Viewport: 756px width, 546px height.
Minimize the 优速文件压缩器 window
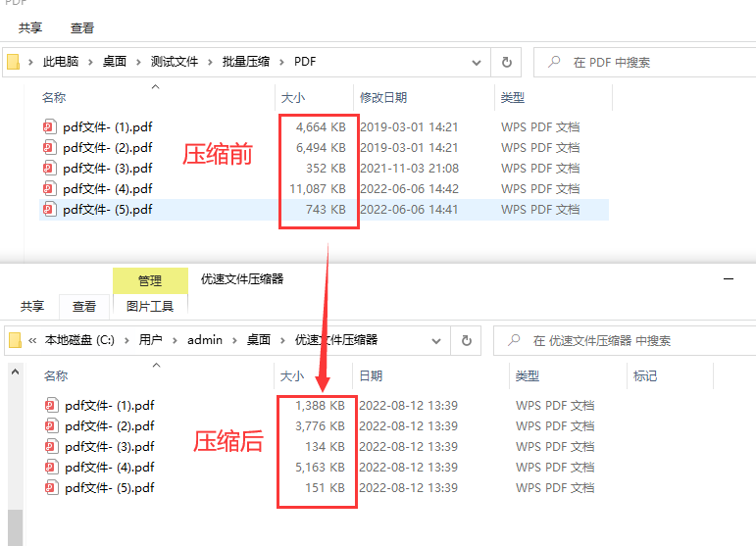pos(729,278)
